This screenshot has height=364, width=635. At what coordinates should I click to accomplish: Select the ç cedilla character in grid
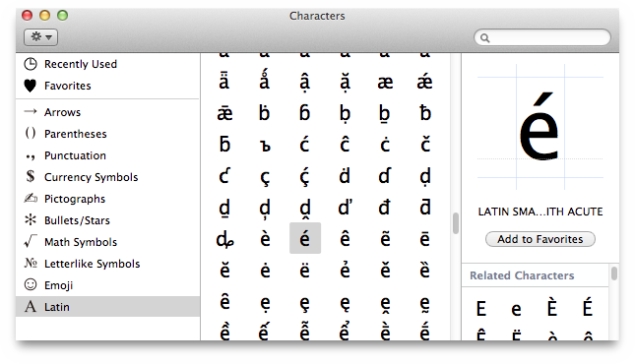click(265, 177)
